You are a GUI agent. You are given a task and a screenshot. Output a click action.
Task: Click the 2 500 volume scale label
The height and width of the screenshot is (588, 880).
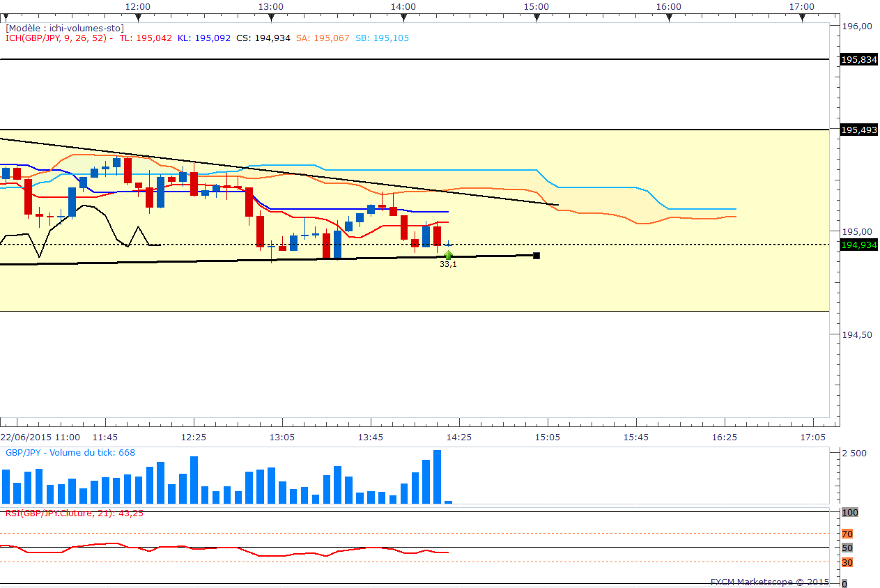tap(855, 453)
